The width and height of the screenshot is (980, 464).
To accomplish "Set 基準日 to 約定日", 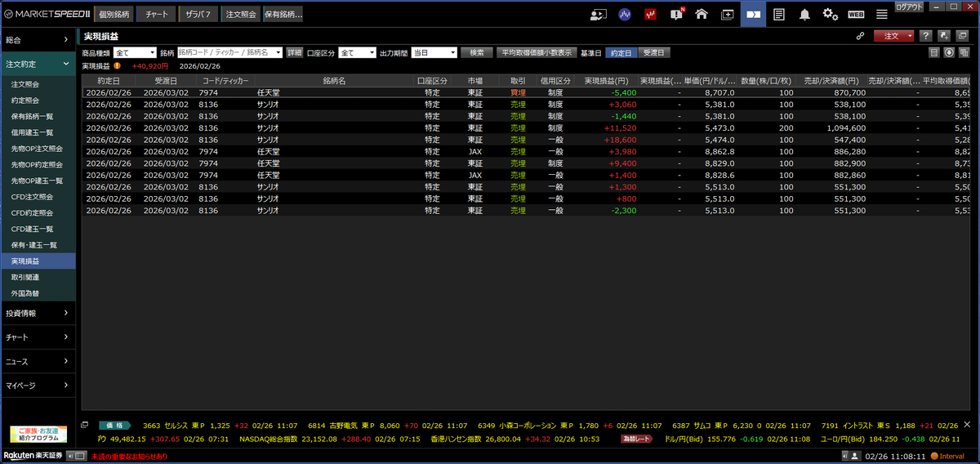I will tap(621, 52).
